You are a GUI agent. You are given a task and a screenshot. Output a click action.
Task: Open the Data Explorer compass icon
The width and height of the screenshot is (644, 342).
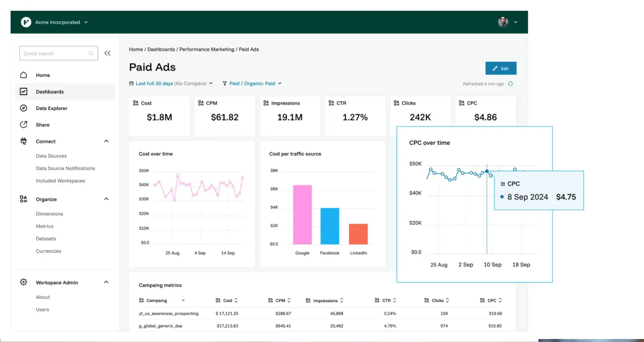click(x=23, y=108)
